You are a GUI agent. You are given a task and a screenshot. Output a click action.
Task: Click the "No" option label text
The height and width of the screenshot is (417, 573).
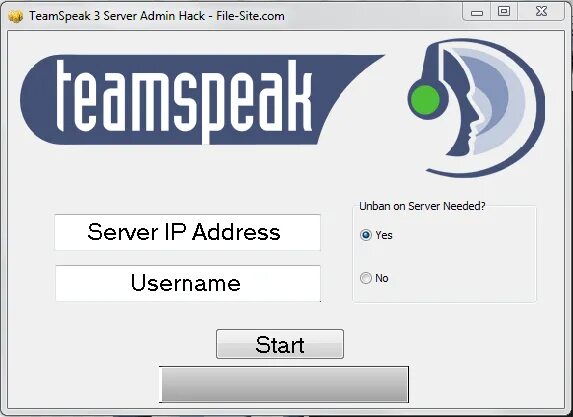[x=382, y=278]
